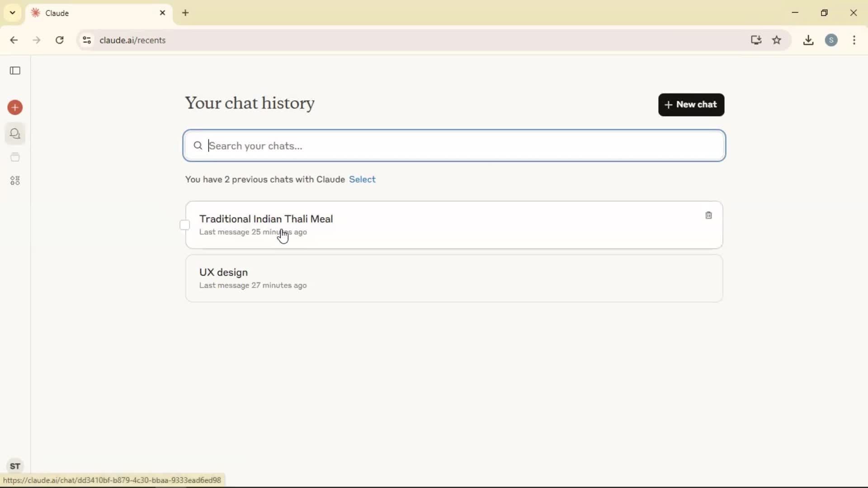868x488 pixels.
Task: Open the Projects icon in sidebar
Action: (15, 157)
